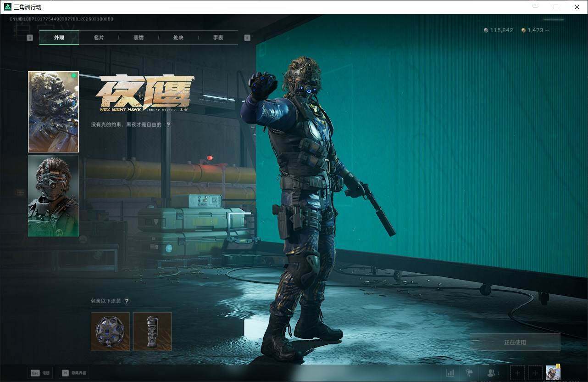Open the spherical grenade paint thumbnail
Viewport: 588px width, 382px height.
pyautogui.click(x=110, y=331)
